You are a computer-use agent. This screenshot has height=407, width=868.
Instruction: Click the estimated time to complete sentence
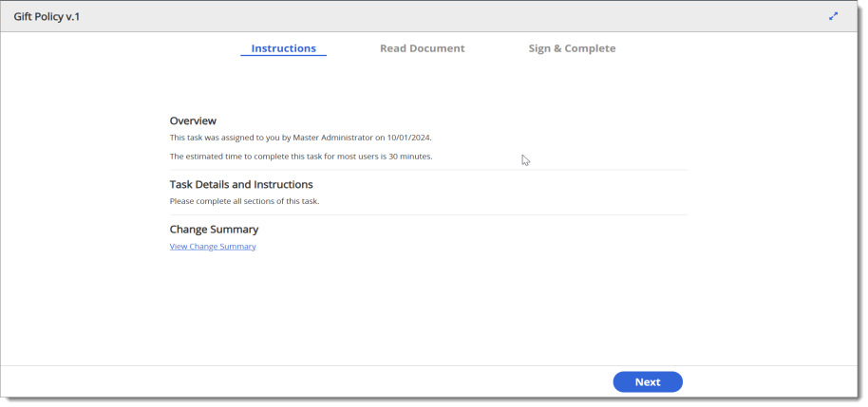click(301, 157)
